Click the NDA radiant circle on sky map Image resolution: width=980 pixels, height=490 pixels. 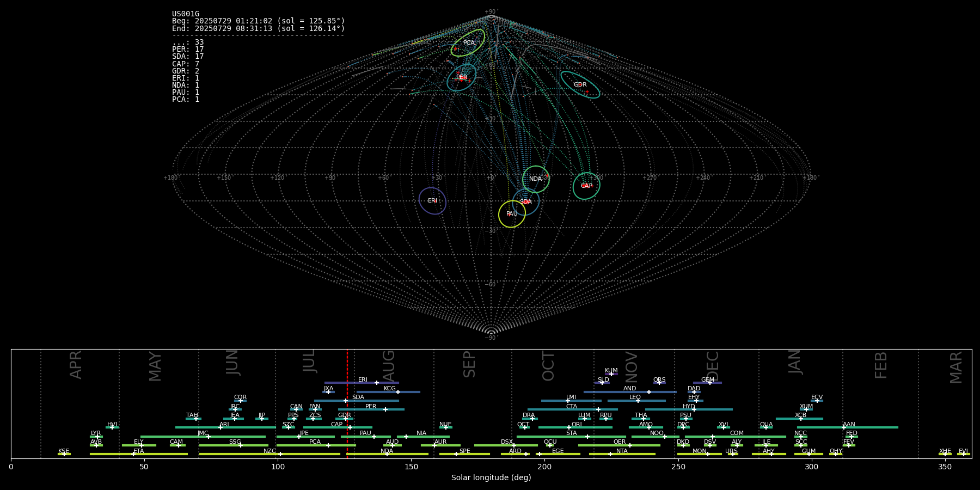click(x=536, y=179)
